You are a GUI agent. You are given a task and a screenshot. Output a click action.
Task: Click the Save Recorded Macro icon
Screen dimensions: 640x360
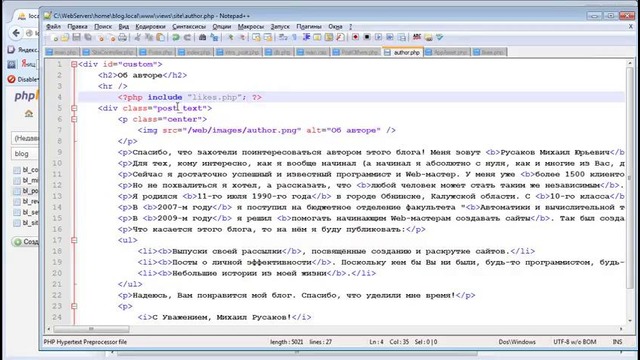point(402,38)
